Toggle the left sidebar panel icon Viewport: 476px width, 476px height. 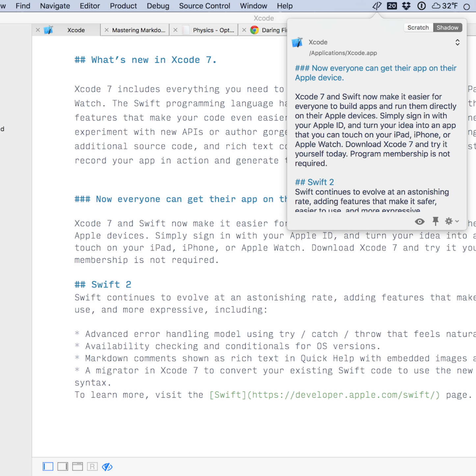[48, 466]
